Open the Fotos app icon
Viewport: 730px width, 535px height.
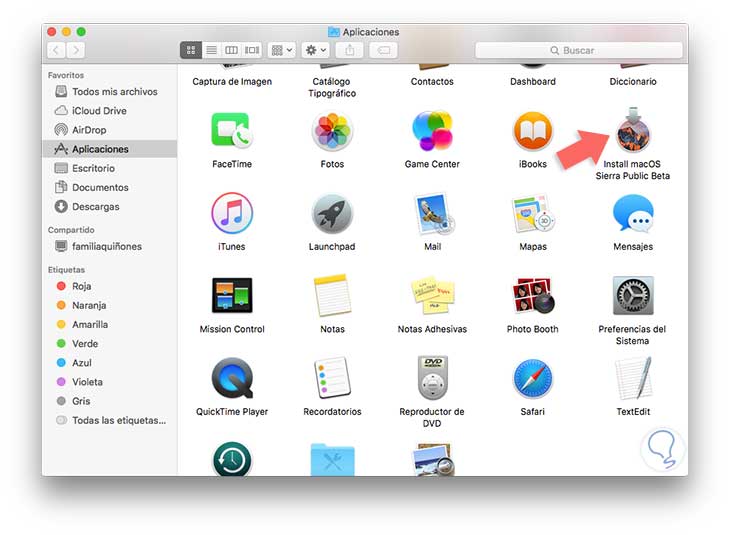coord(332,131)
